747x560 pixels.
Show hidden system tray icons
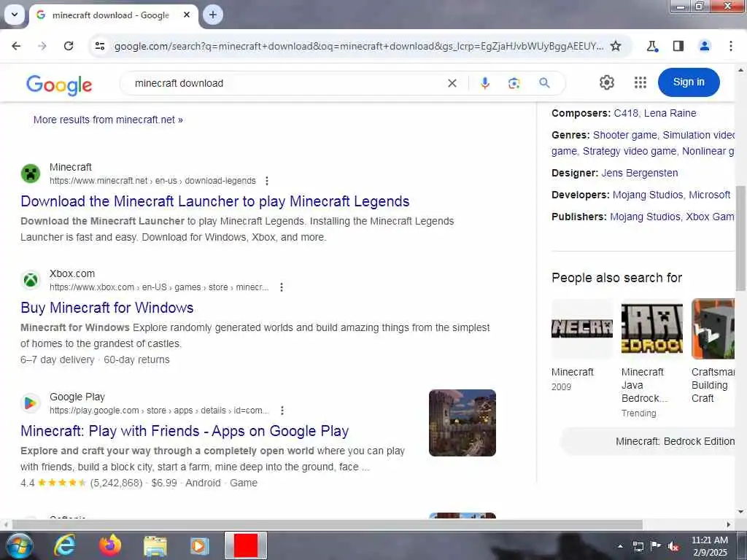620,546
